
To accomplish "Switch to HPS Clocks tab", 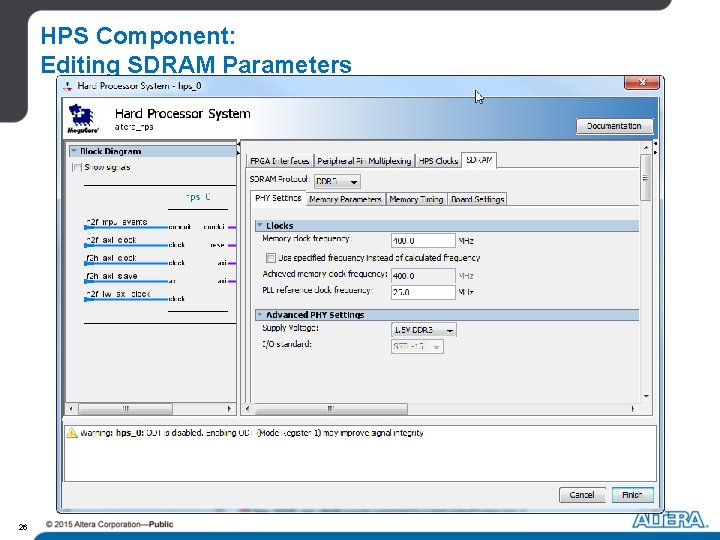I will (x=439, y=161).
